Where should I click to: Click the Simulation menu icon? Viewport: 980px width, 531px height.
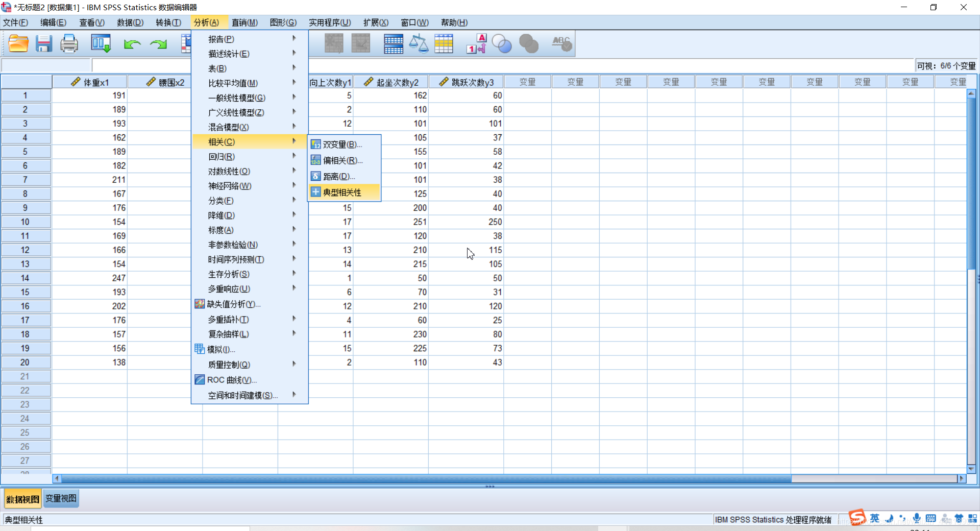(x=200, y=349)
